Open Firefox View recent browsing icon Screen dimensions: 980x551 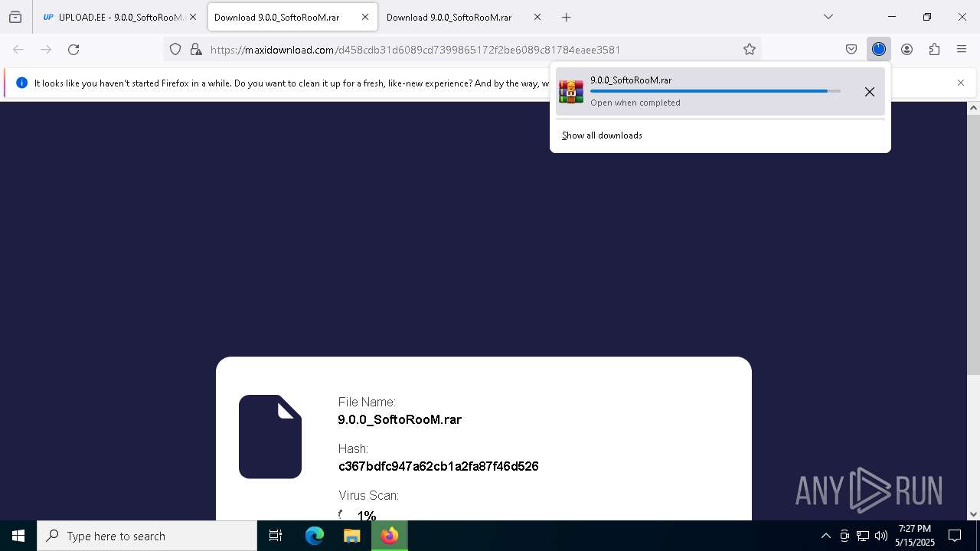15,17
